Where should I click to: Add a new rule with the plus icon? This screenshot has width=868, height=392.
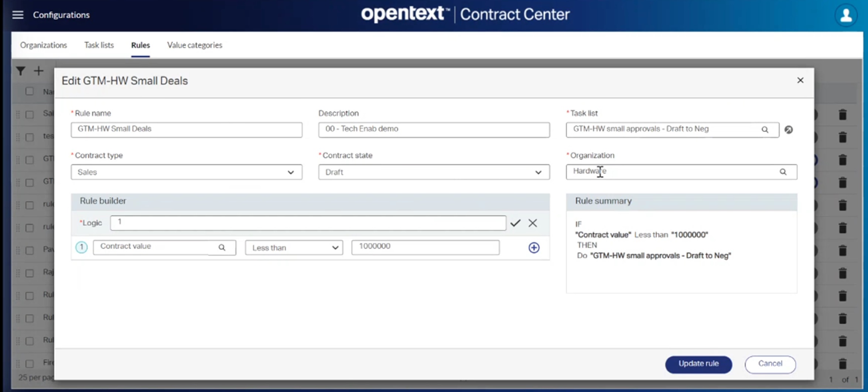38,71
